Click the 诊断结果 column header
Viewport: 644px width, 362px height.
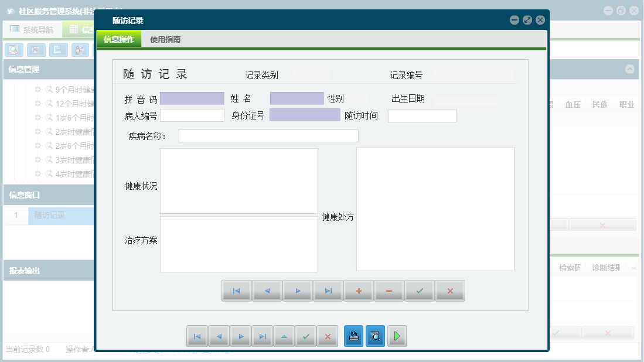pos(606,268)
